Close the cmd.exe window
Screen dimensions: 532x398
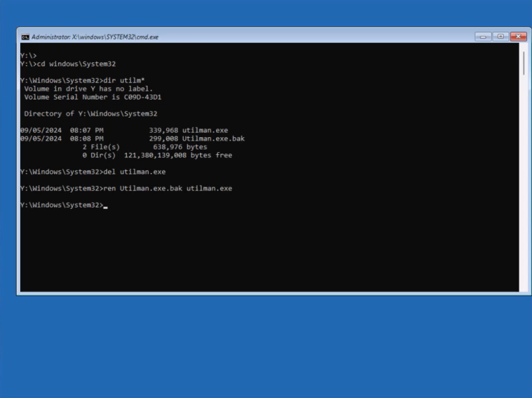pyautogui.click(x=518, y=37)
